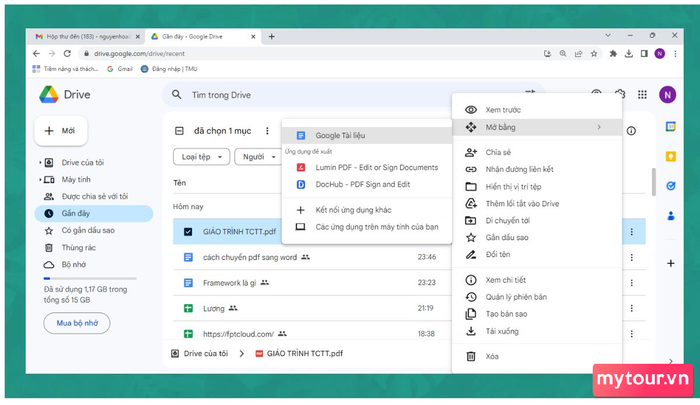Open more actions for GIÁO TRÌNH TCTT.pdf row
The image size is (700, 405).
(631, 232)
